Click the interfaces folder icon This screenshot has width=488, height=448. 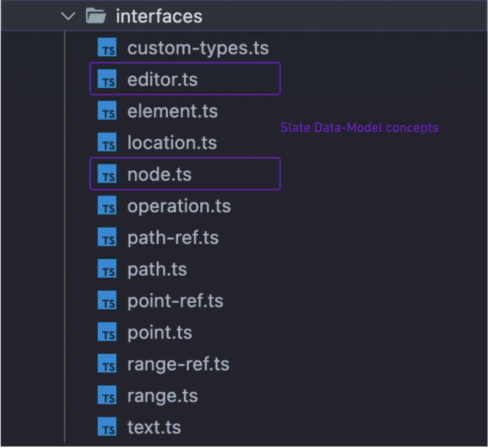click(95, 16)
